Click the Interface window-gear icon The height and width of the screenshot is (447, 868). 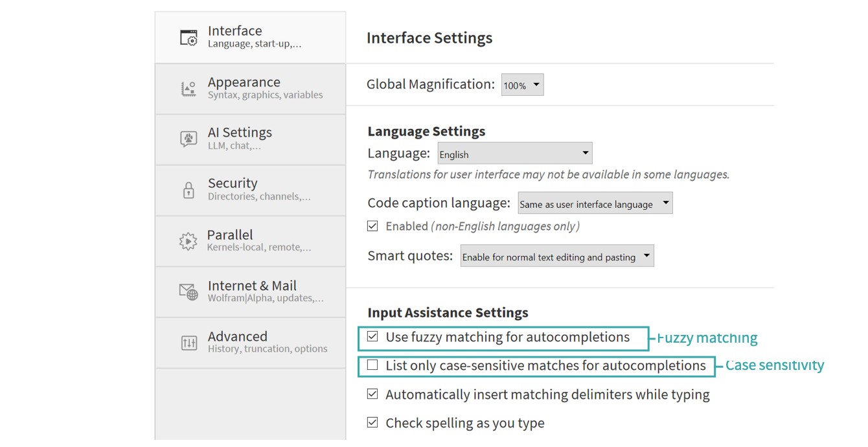pyautogui.click(x=188, y=38)
